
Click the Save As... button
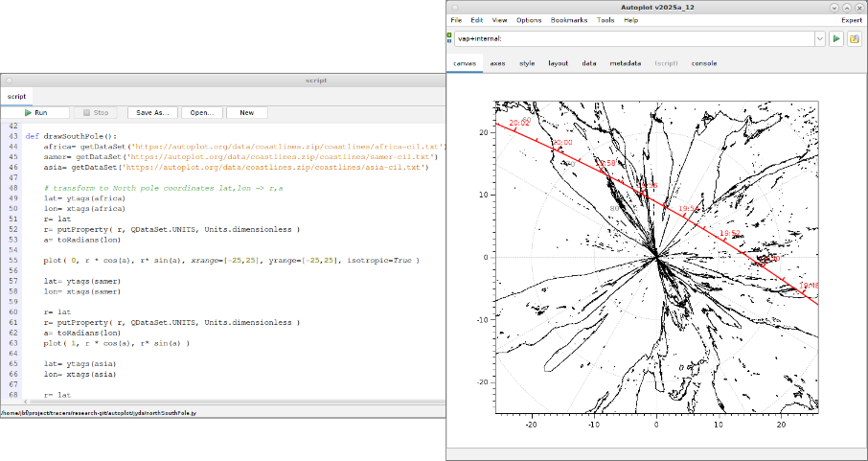pos(152,112)
